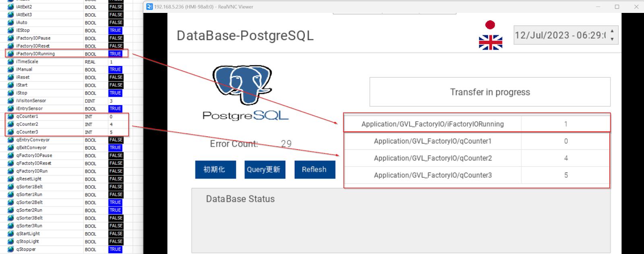Select the iAuto FALSE value cell
This screenshot has width=644, height=254.
pos(116,23)
